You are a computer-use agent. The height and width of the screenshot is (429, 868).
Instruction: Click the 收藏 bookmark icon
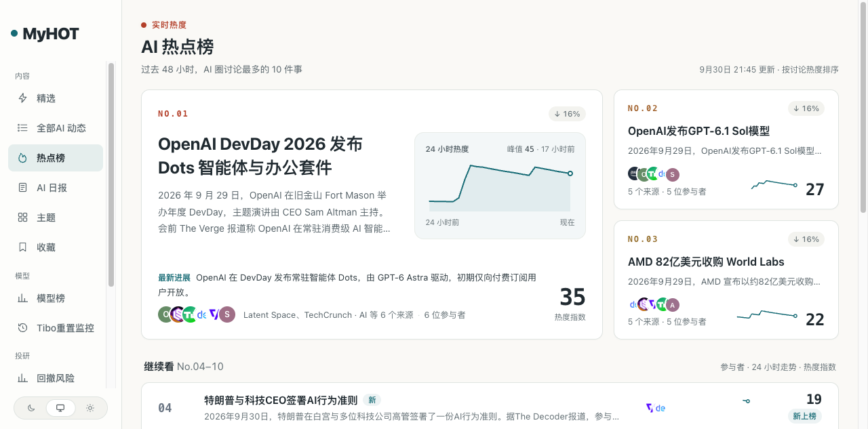coord(22,247)
